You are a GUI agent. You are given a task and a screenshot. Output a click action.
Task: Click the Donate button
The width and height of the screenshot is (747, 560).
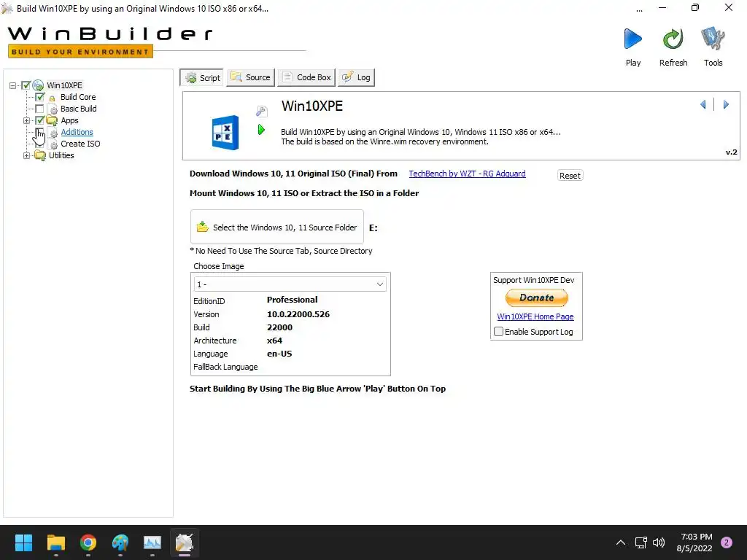click(x=536, y=297)
